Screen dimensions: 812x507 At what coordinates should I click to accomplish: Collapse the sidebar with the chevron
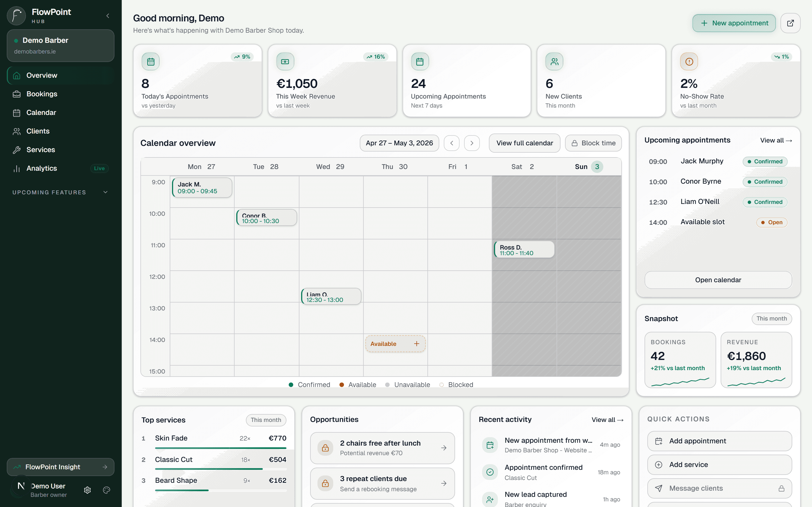pyautogui.click(x=108, y=16)
